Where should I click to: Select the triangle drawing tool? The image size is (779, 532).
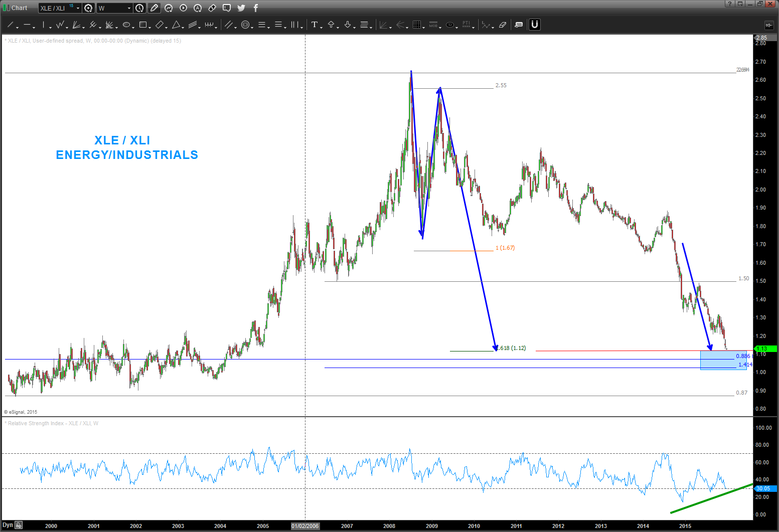[176, 25]
